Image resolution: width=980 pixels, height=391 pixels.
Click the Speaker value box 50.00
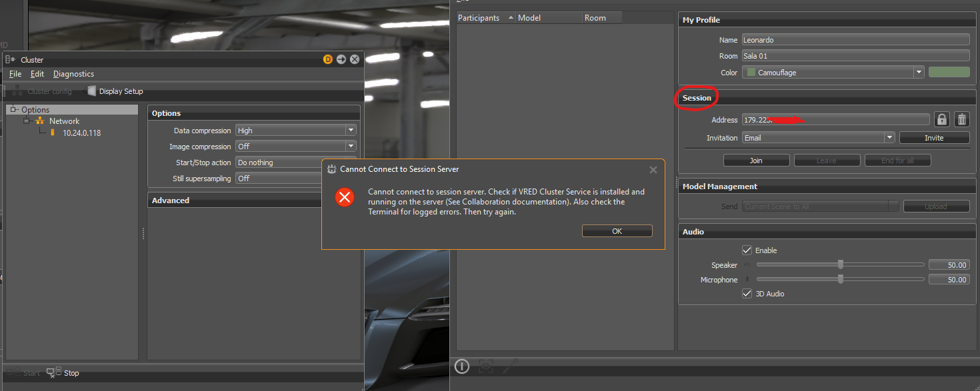click(x=949, y=265)
